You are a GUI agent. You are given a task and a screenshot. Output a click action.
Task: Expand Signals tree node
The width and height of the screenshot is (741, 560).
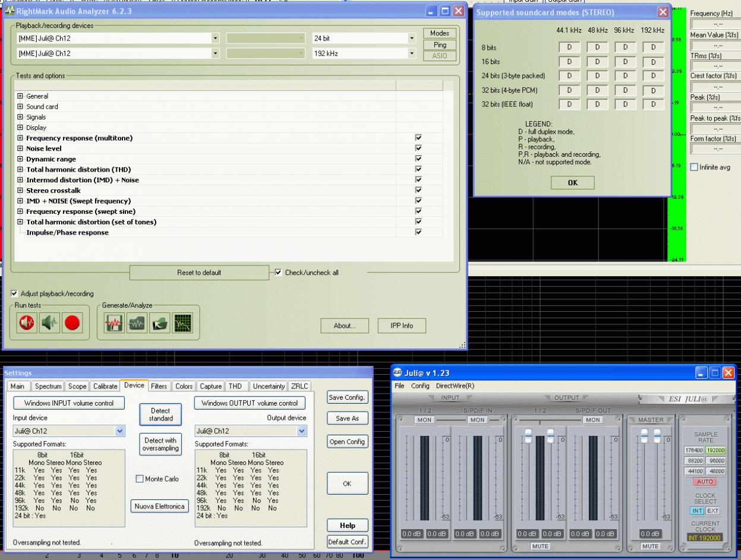click(x=21, y=118)
